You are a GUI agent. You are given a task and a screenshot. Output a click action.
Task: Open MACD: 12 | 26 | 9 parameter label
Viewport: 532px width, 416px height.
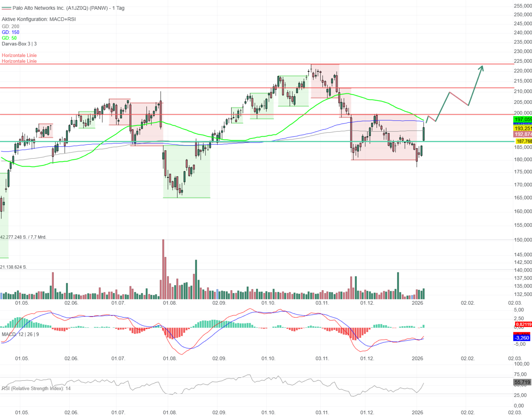(20, 334)
